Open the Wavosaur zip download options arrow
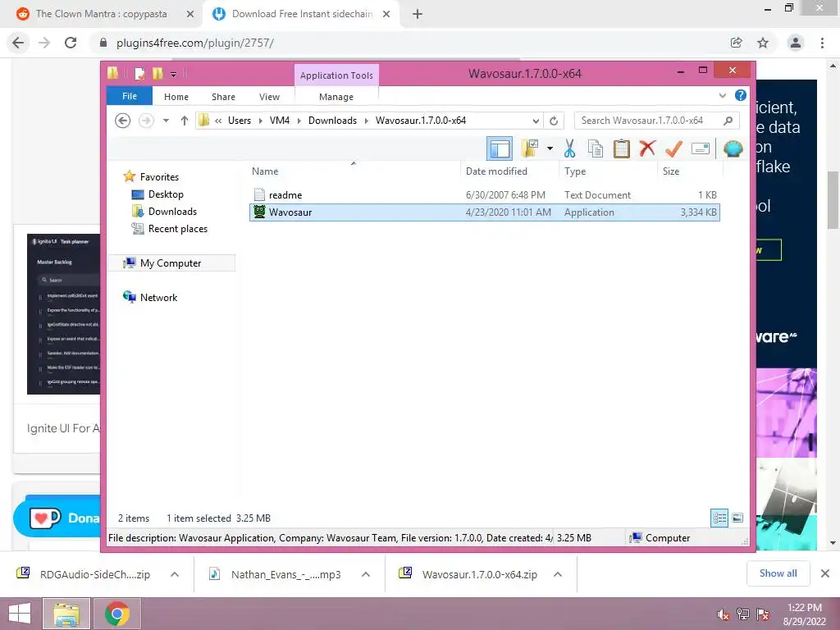This screenshot has width=840, height=630. click(558, 574)
